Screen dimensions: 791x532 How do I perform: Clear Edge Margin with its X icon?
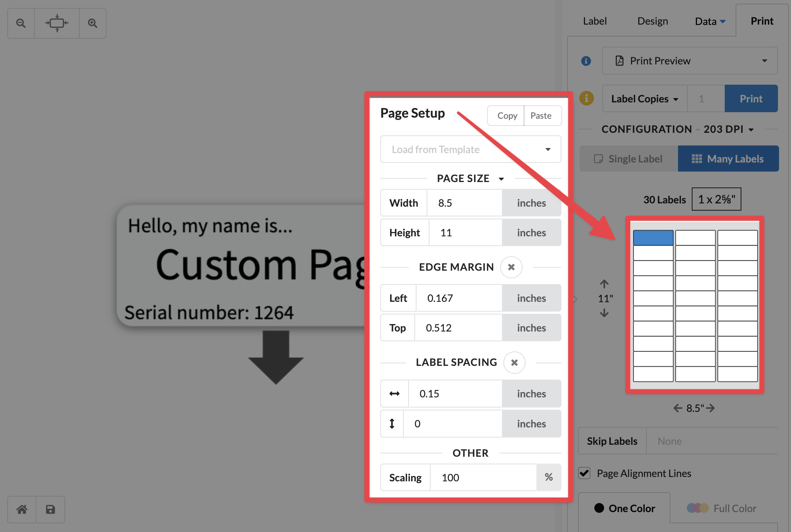tap(511, 267)
